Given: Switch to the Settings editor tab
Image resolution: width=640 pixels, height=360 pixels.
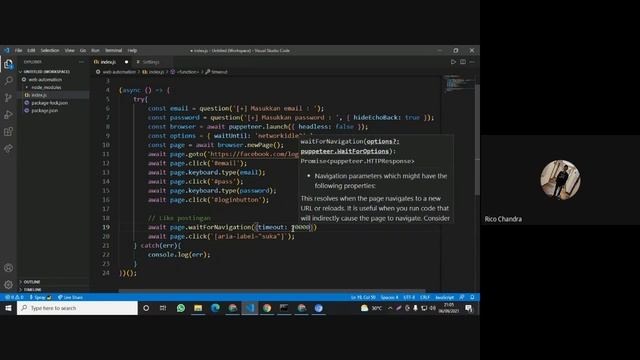Looking at the screenshot, I should (x=151, y=62).
